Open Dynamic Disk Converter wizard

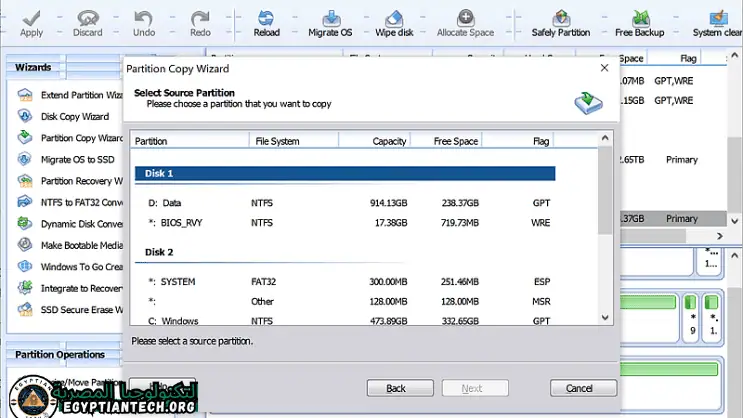pos(70,224)
